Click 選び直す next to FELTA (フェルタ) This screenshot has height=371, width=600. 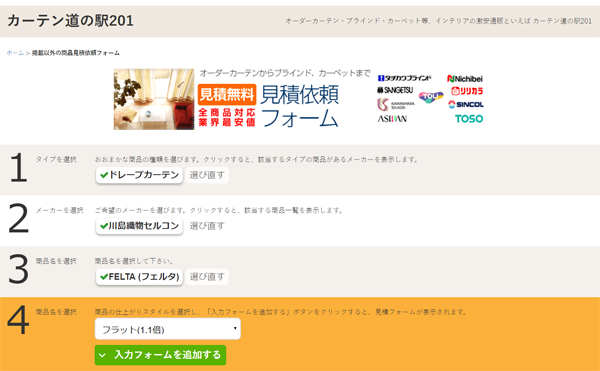(207, 277)
